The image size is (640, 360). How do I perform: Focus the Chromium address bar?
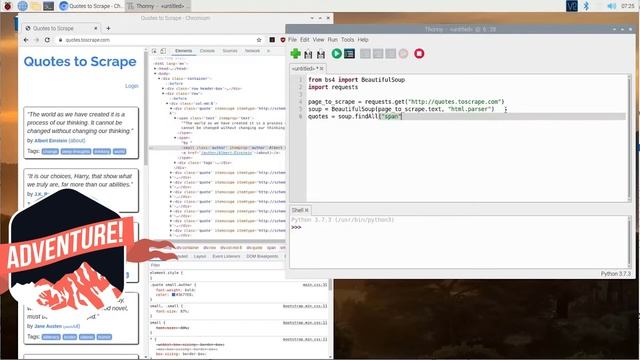(x=159, y=40)
